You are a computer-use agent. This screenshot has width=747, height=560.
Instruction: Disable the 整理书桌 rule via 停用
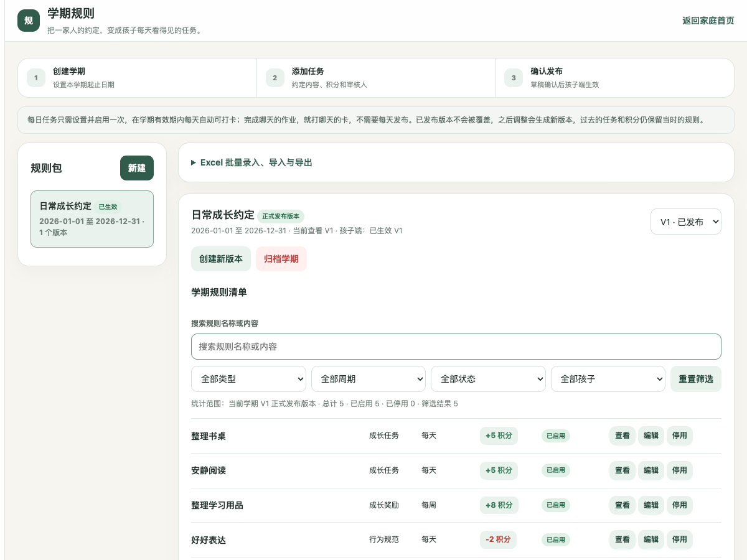pyautogui.click(x=680, y=436)
